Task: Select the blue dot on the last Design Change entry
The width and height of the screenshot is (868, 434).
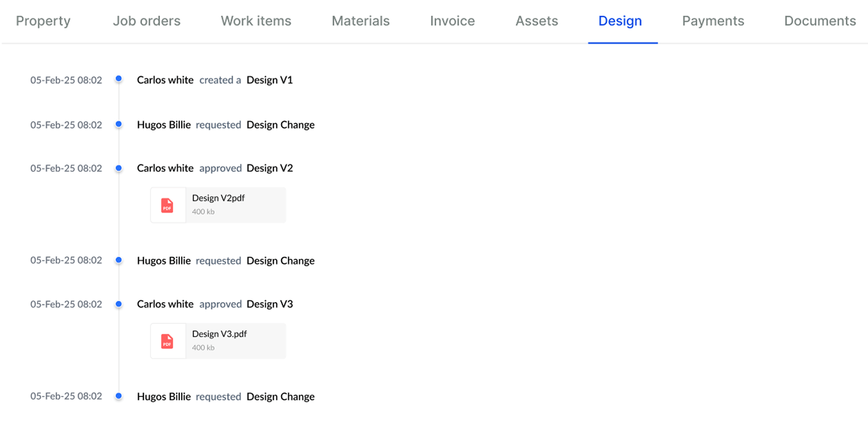Action: [119, 396]
